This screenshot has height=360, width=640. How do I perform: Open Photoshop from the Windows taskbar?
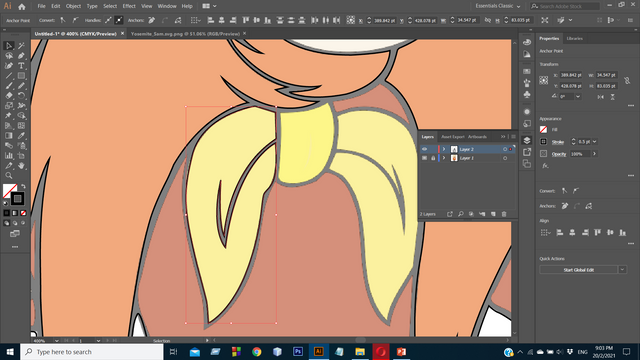[x=298, y=351]
